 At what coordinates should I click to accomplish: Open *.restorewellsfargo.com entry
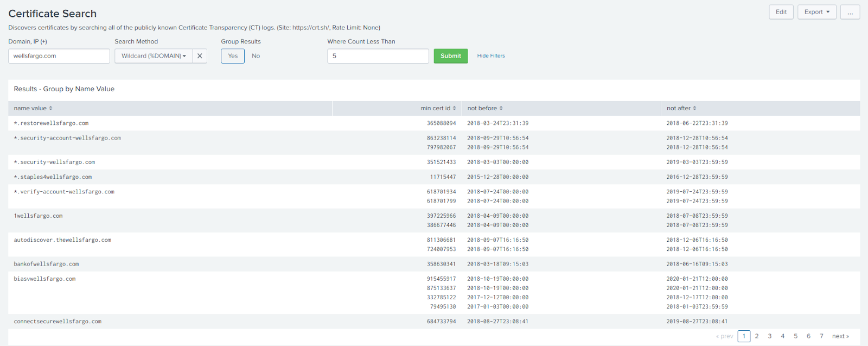pyautogui.click(x=51, y=123)
